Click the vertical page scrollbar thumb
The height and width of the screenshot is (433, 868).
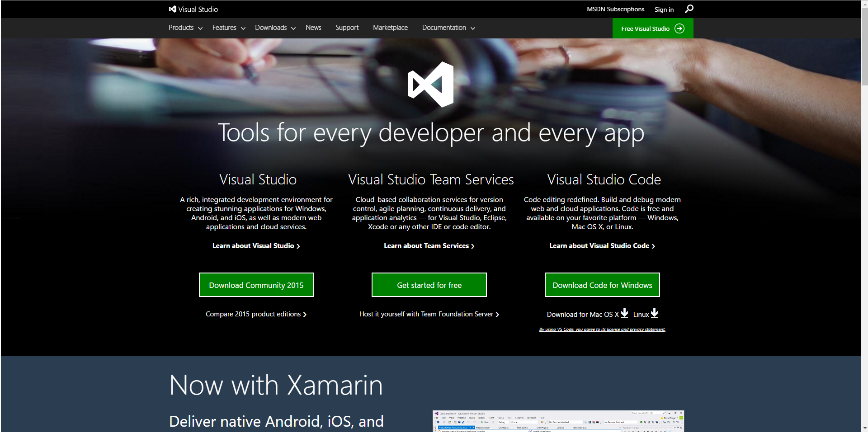[864, 47]
